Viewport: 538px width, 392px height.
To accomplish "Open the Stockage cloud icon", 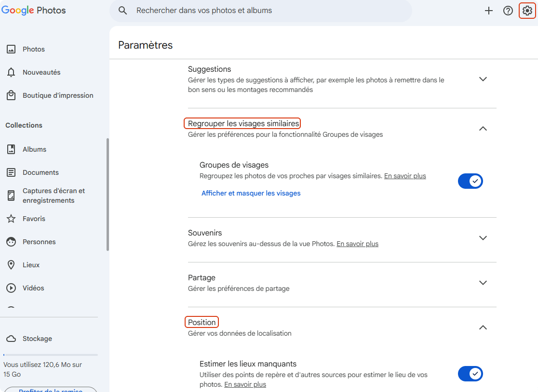I will point(11,338).
